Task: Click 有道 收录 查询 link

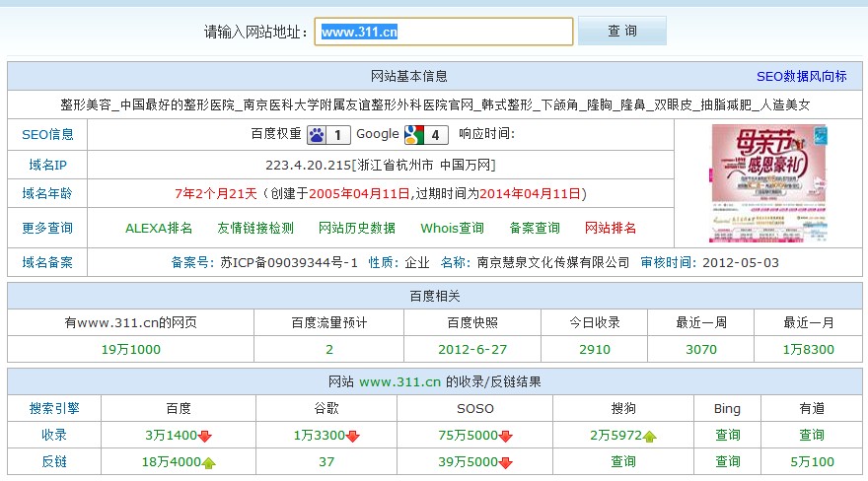Action: click(812, 435)
